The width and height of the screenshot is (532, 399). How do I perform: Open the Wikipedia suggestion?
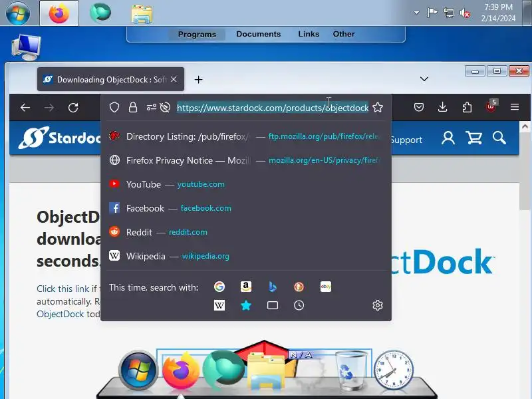coord(246,256)
